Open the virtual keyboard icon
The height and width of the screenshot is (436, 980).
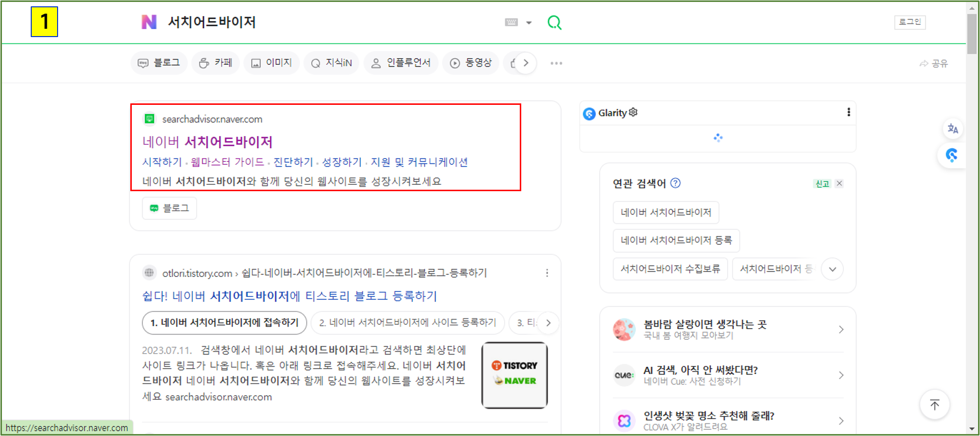(511, 22)
